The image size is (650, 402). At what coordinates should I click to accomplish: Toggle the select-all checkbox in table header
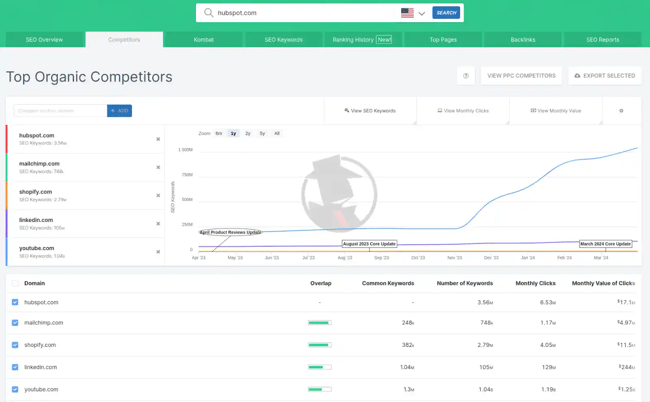[x=15, y=283]
